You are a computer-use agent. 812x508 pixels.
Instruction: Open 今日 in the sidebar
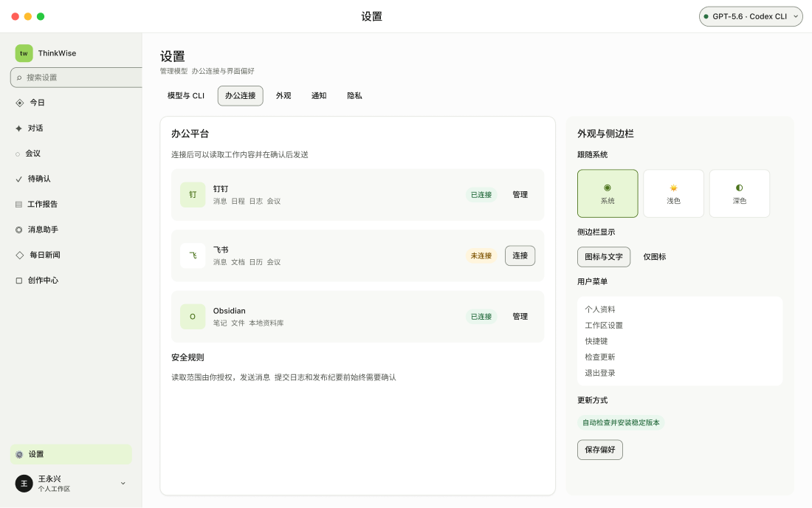(x=71, y=103)
